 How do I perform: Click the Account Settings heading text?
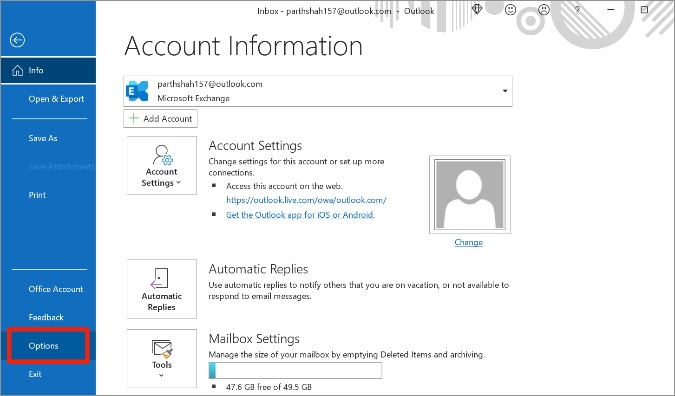tap(255, 145)
